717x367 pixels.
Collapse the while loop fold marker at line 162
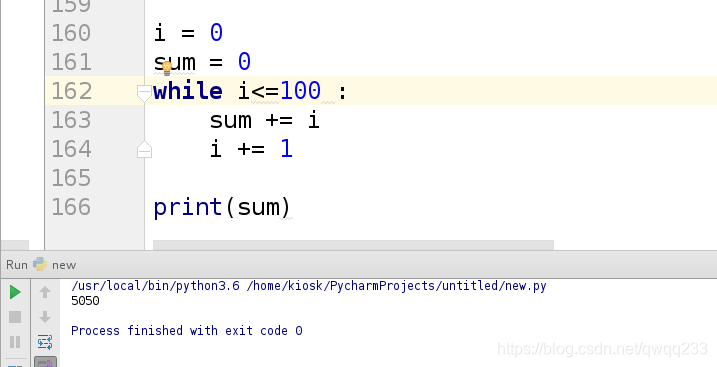click(144, 93)
